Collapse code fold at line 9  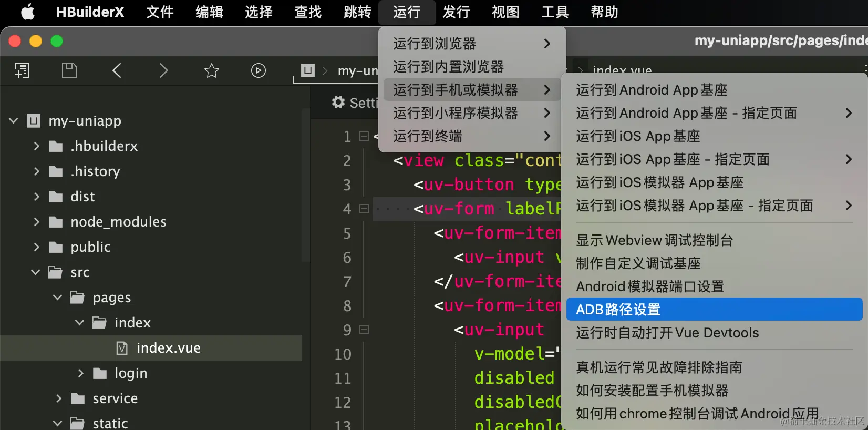364,330
